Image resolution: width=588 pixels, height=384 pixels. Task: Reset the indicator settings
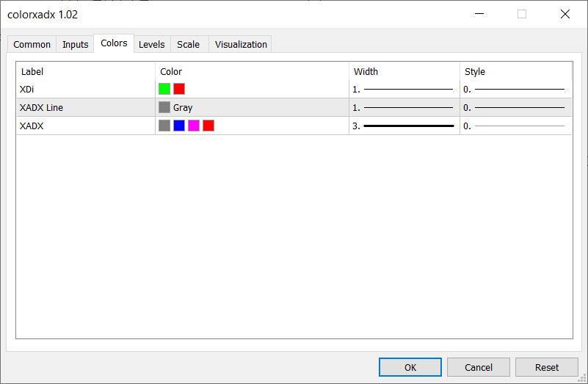coord(547,367)
